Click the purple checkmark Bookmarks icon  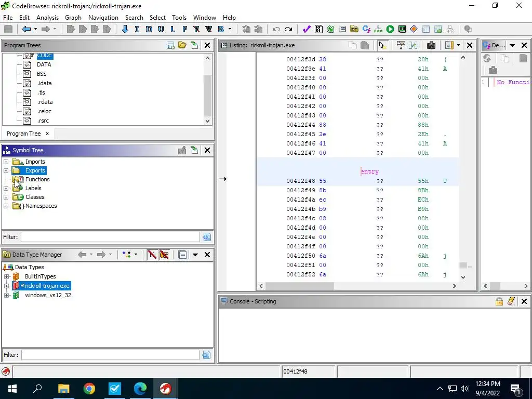click(x=307, y=29)
